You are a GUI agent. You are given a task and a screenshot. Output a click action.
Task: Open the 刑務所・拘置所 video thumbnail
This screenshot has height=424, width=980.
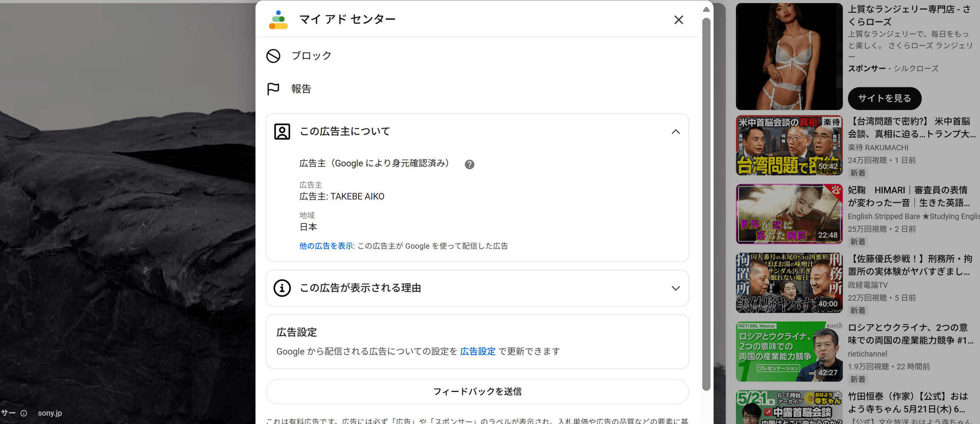[x=789, y=283]
